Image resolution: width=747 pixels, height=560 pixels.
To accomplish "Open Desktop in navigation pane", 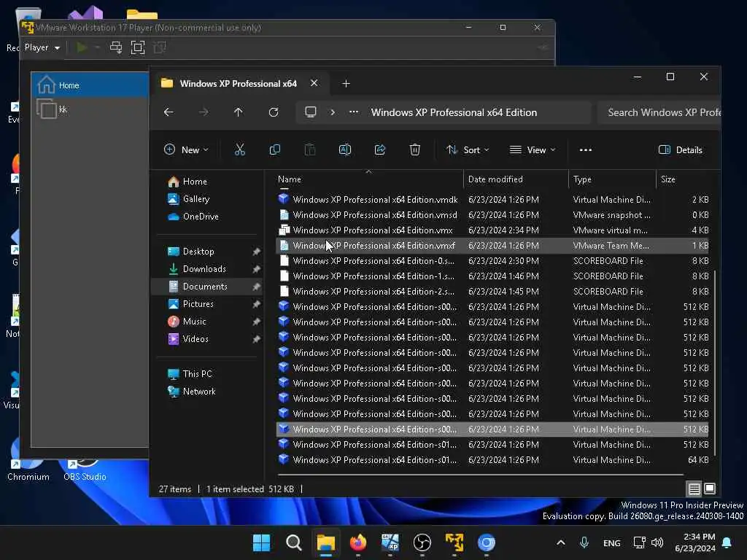I will 198,252.
